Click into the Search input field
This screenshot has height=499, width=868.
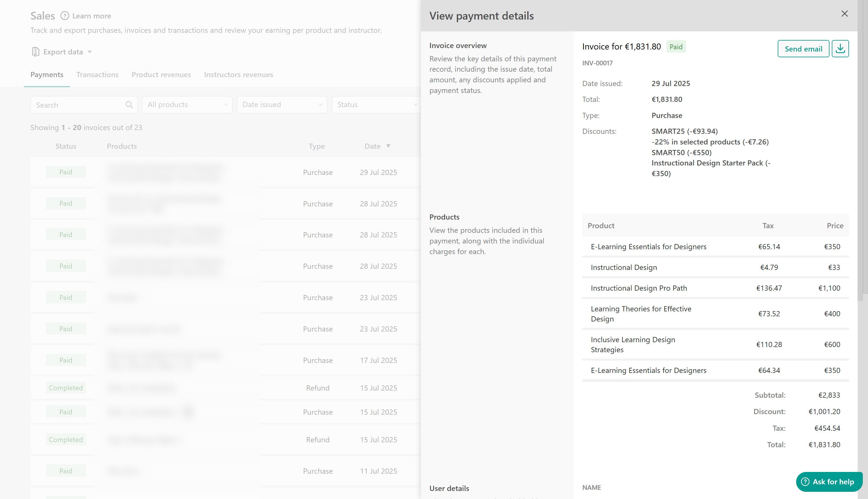point(79,105)
